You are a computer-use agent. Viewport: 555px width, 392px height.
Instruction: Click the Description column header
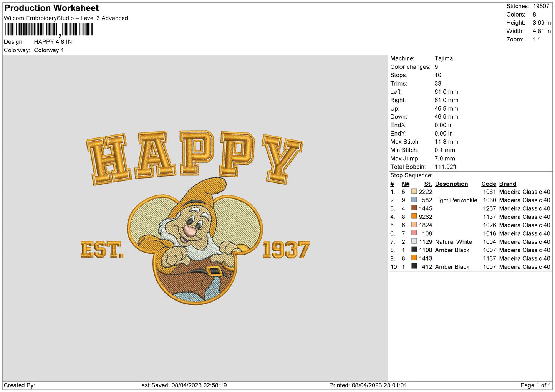click(x=451, y=184)
